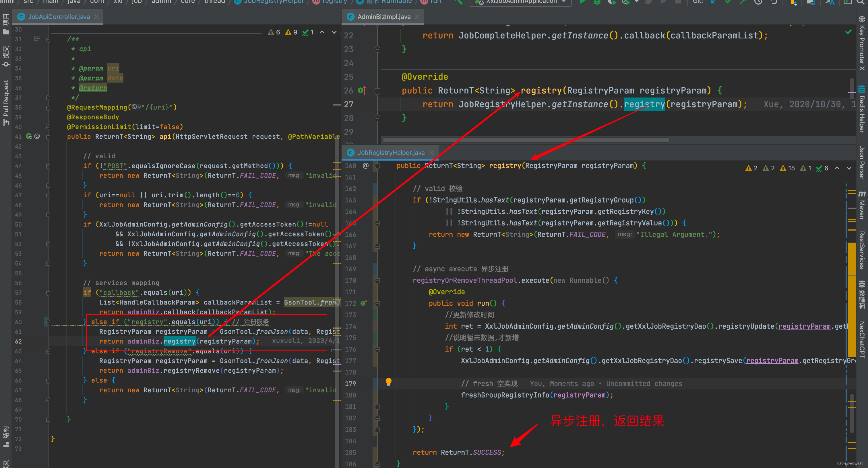Image resolution: width=868 pixels, height=468 pixels.
Task: Click the highlighted registry call on line 27
Action: click(x=644, y=104)
